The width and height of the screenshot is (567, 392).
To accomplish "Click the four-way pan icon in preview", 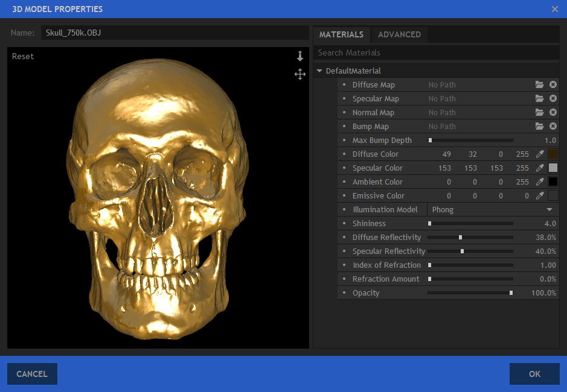I will (x=300, y=74).
